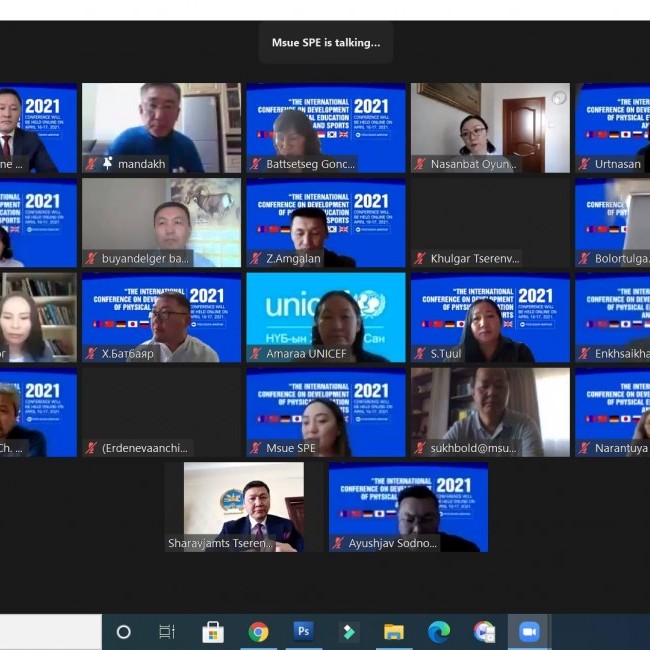Click the 'Battsetseg Gonc...' name label
This screenshot has width=650, height=650.
pos(310,164)
